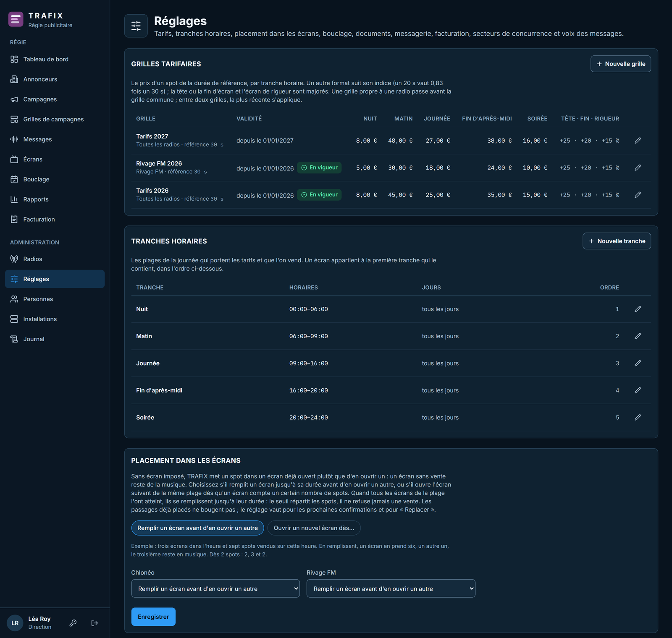
Task: Open Annonceurs in sidebar
Action: coord(55,79)
